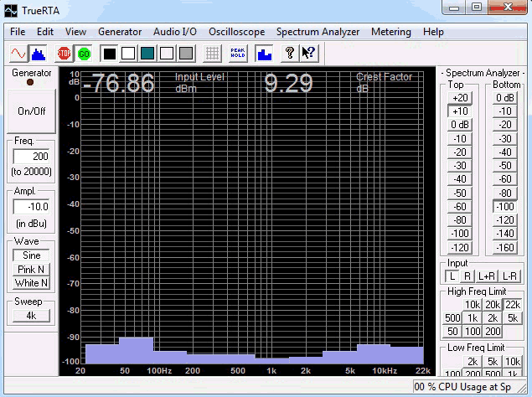
Task: Click the blue bar graph icon
Action: (x=264, y=54)
